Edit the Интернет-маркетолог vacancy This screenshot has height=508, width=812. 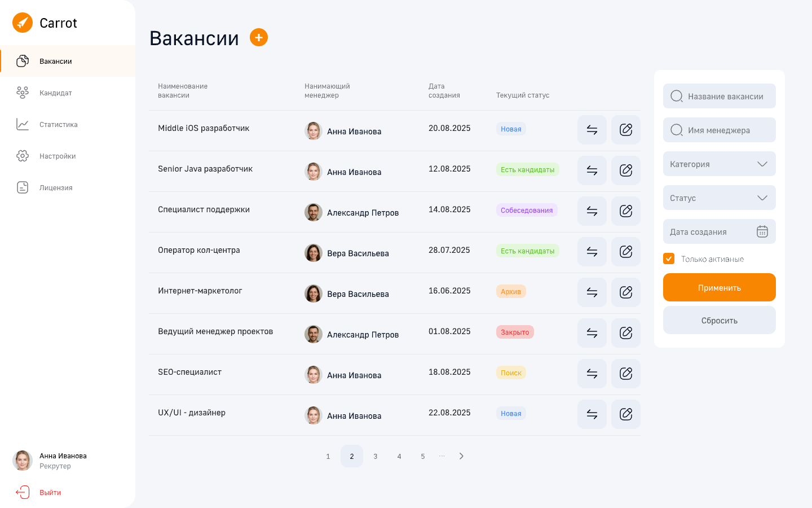click(626, 292)
